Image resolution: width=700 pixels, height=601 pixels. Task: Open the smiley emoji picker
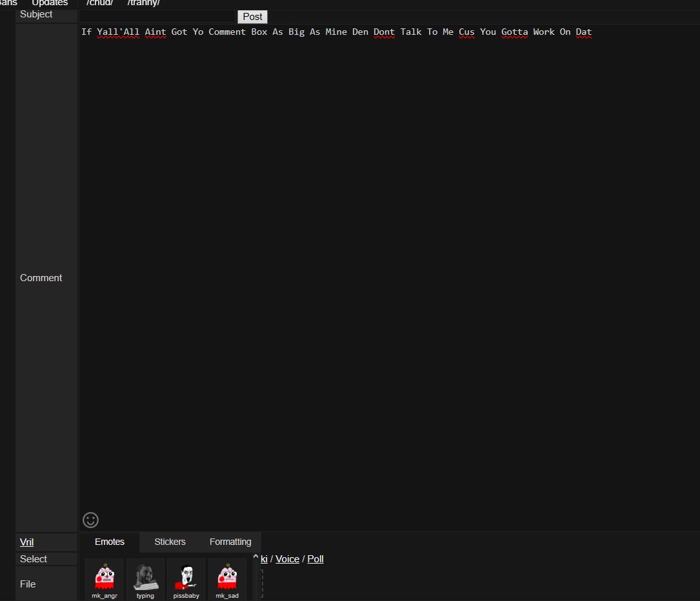click(91, 520)
